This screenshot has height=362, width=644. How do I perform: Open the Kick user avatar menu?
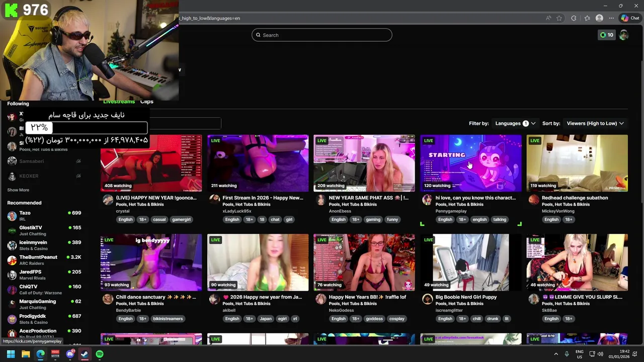[624, 35]
